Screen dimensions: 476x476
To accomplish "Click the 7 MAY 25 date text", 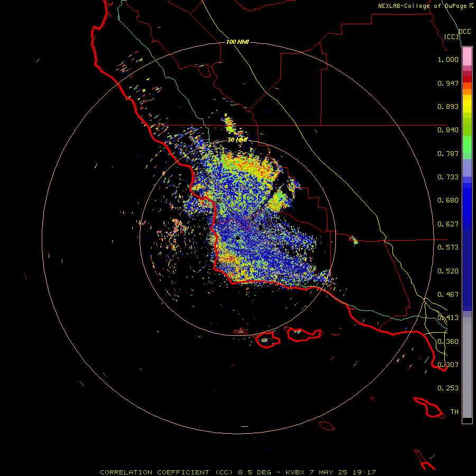I will tap(328, 472).
